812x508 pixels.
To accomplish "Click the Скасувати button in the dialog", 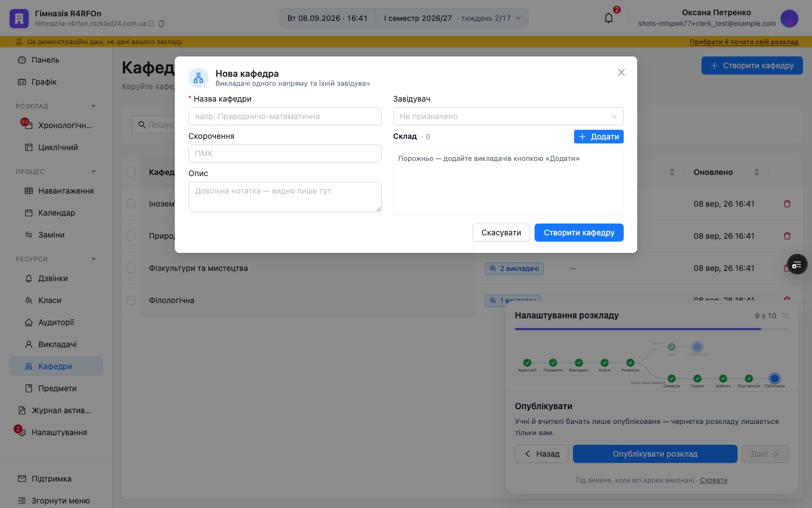I will tap(501, 233).
